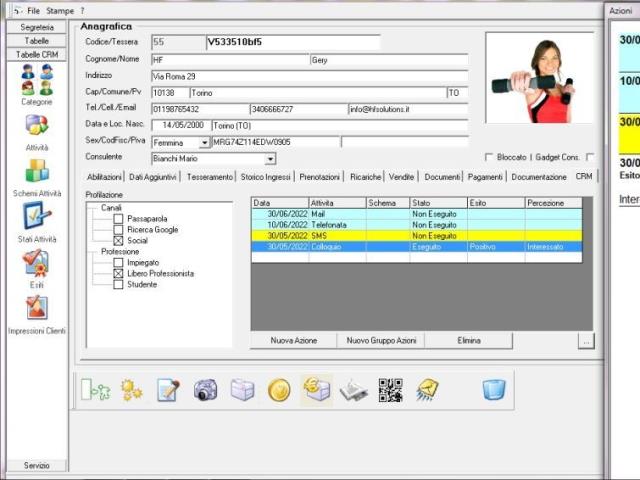Toggle the Ricerca Google checkbox
Screen dimensions: 640x480
pos(118,230)
